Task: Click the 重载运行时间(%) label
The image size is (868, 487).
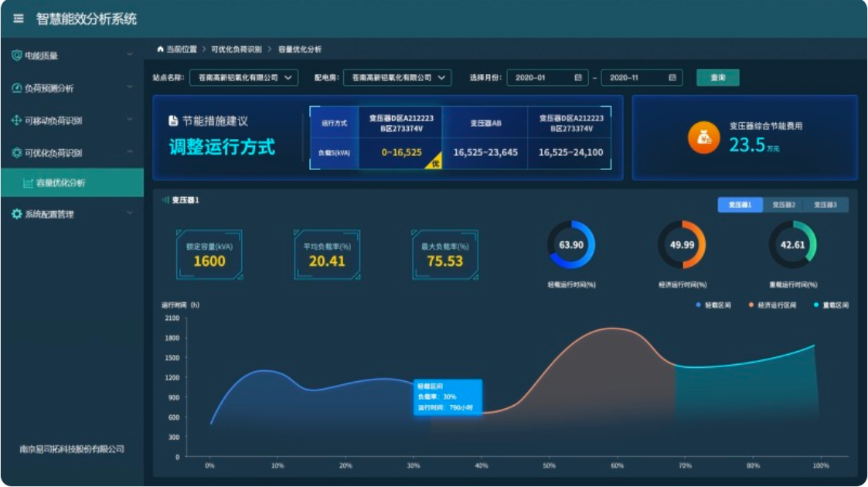Action: click(x=793, y=285)
